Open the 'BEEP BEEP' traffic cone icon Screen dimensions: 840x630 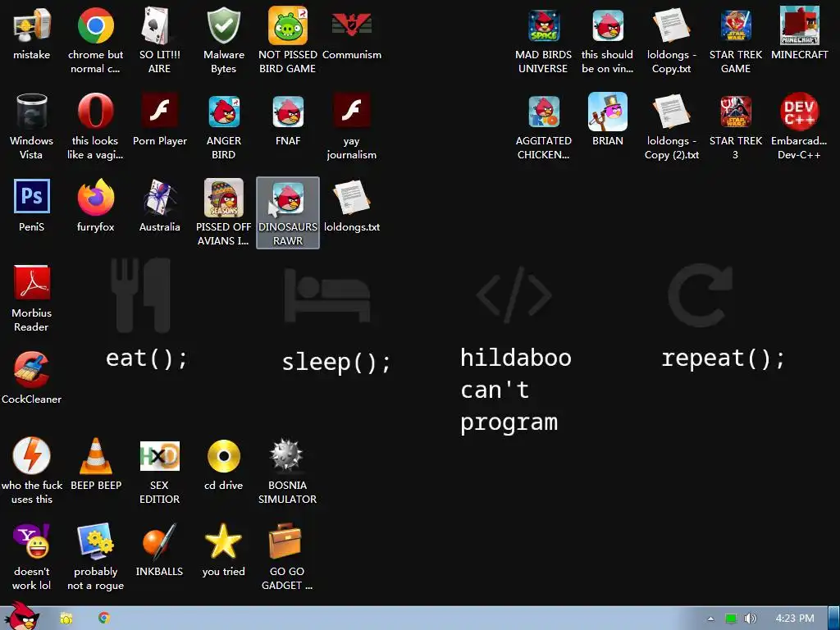(x=95, y=456)
